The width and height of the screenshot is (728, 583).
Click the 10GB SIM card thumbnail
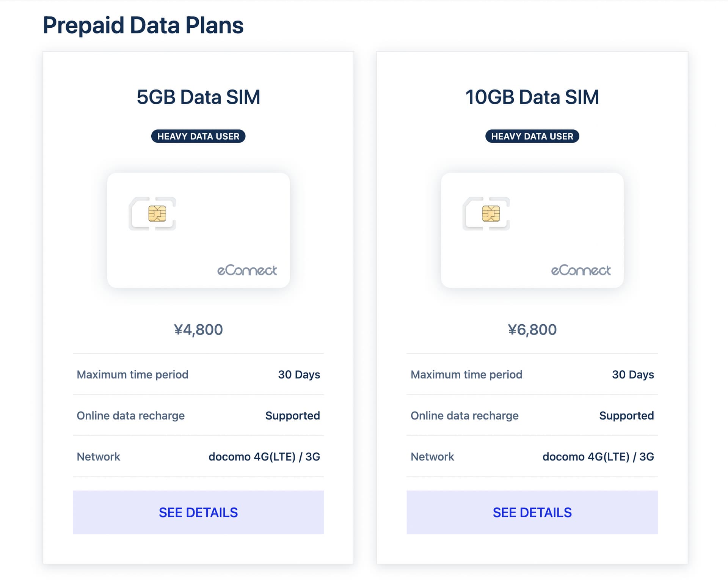(532, 230)
